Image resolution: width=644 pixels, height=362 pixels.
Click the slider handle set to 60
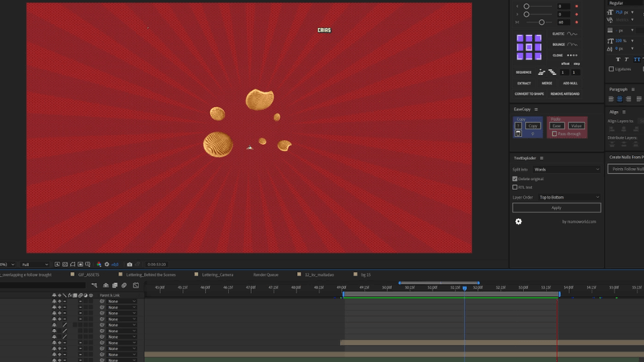point(542,23)
